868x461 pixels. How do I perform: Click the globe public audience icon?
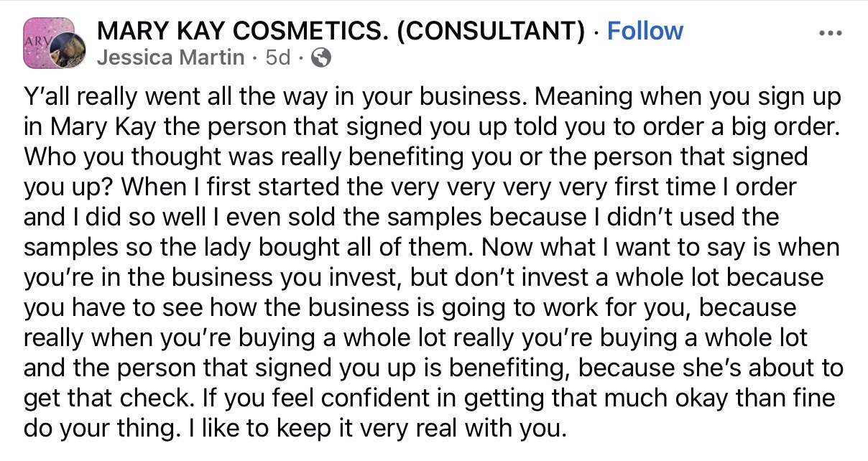pyautogui.click(x=321, y=57)
